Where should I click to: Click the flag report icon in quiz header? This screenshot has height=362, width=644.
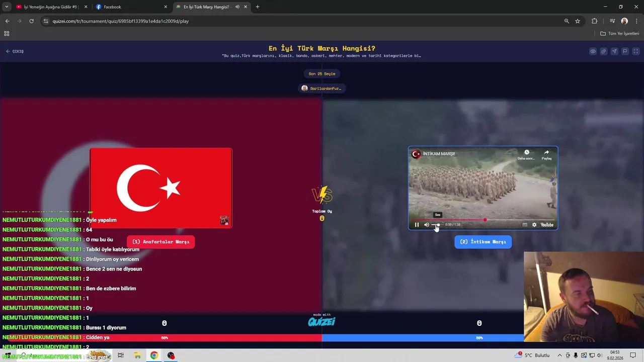[625, 51]
